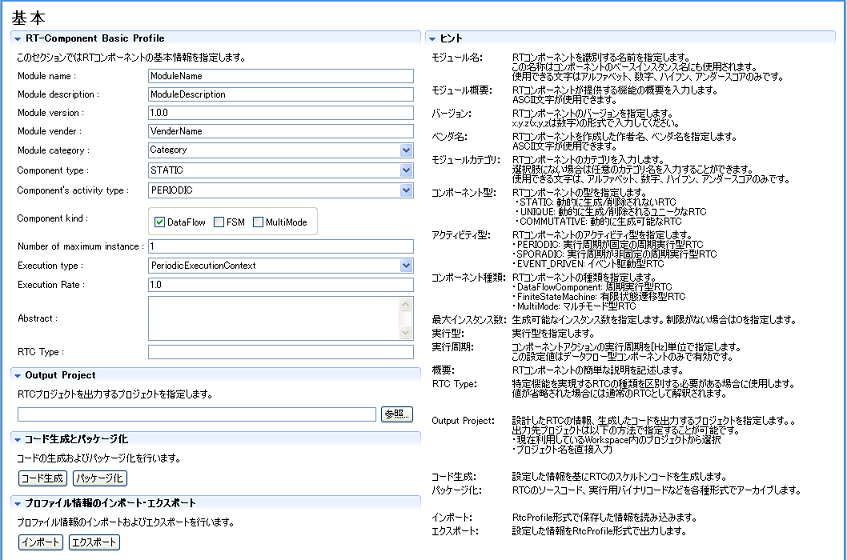Click the Component kind label
This screenshot has height=560, width=847.
[52, 219]
